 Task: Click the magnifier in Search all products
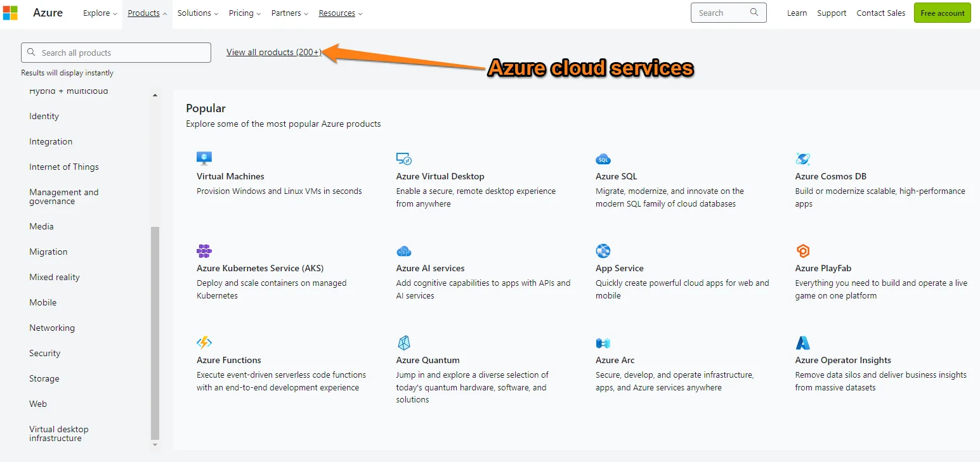pyautogui.click(x=31, y=53)
